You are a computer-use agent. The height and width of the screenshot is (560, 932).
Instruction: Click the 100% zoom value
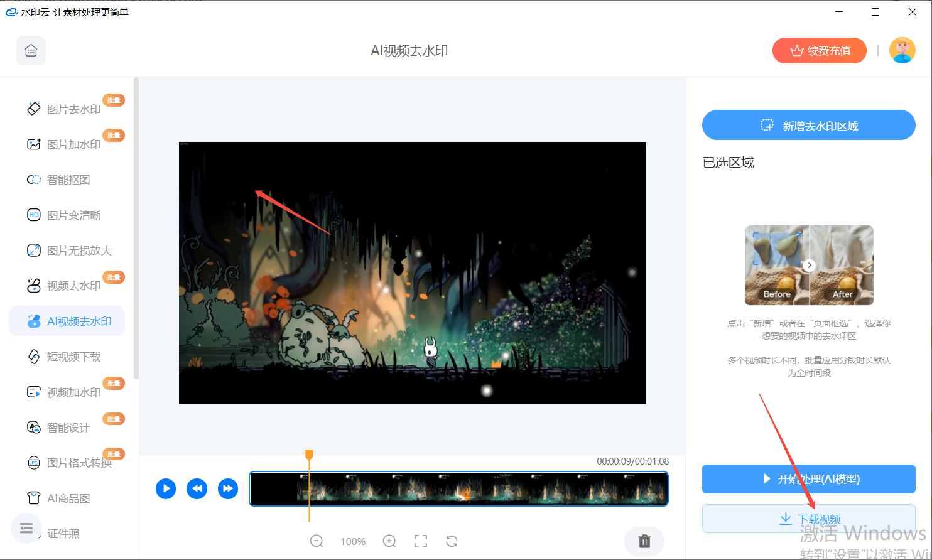[353, 542]
